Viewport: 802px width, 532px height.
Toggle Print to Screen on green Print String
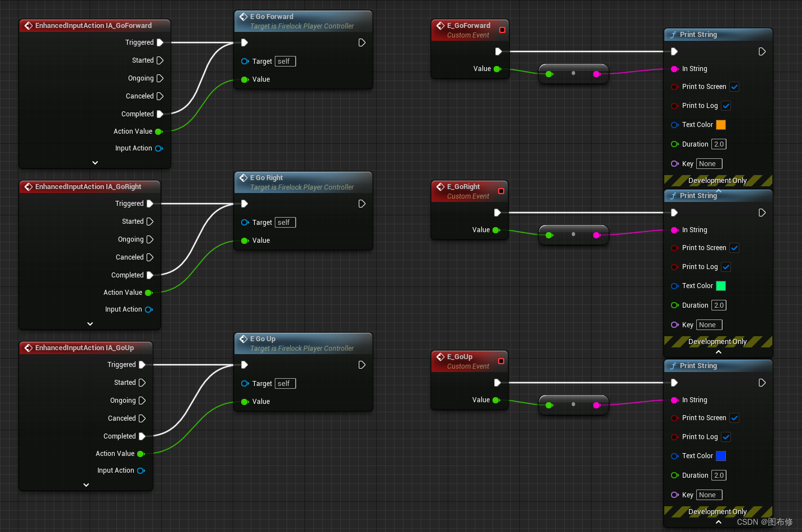(735, 248)
